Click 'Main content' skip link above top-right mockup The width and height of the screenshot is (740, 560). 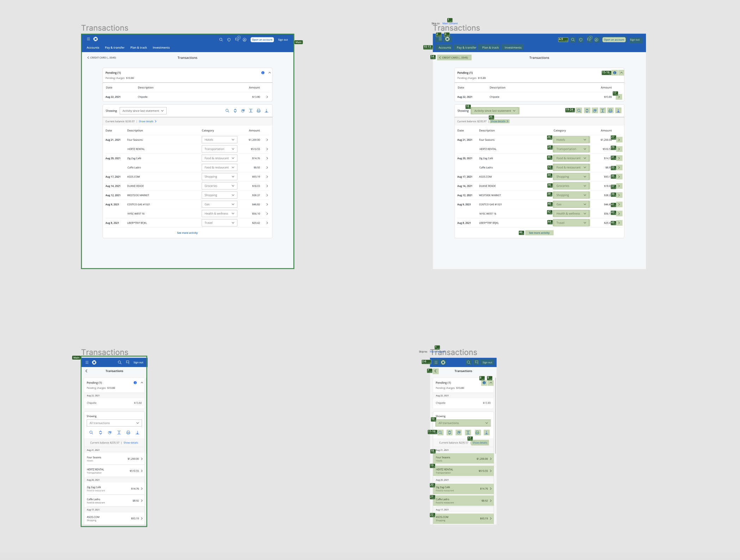[450, 24]
